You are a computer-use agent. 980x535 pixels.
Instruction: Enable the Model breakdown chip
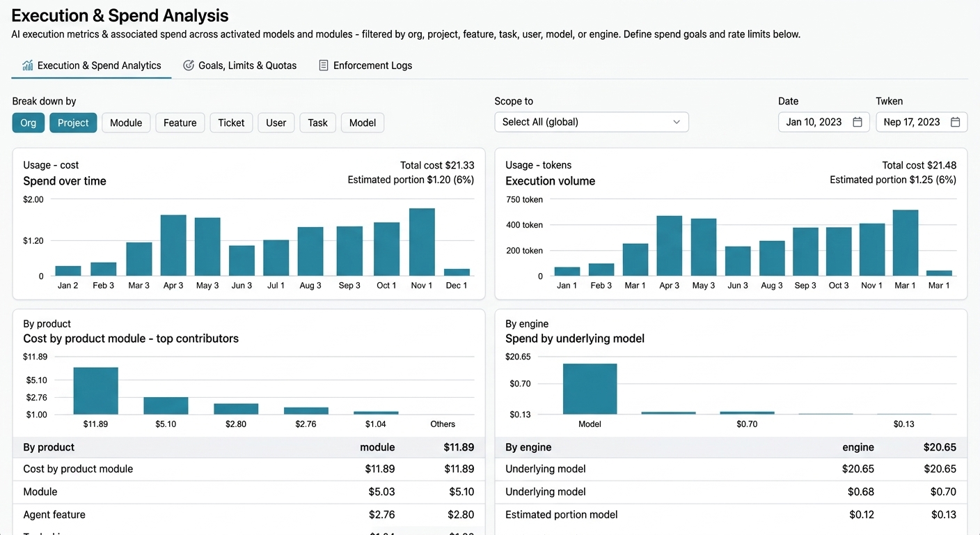click(363, 123)
